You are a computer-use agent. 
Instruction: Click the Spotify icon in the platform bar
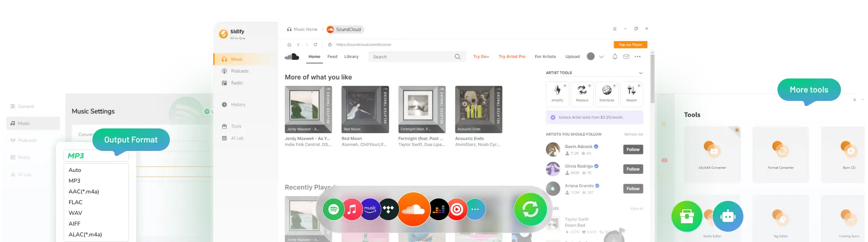[x=334, y=209]
